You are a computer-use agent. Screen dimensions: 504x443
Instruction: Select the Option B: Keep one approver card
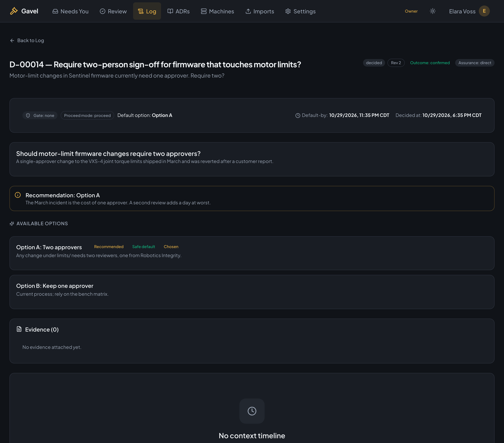click(x=252, y=292)
